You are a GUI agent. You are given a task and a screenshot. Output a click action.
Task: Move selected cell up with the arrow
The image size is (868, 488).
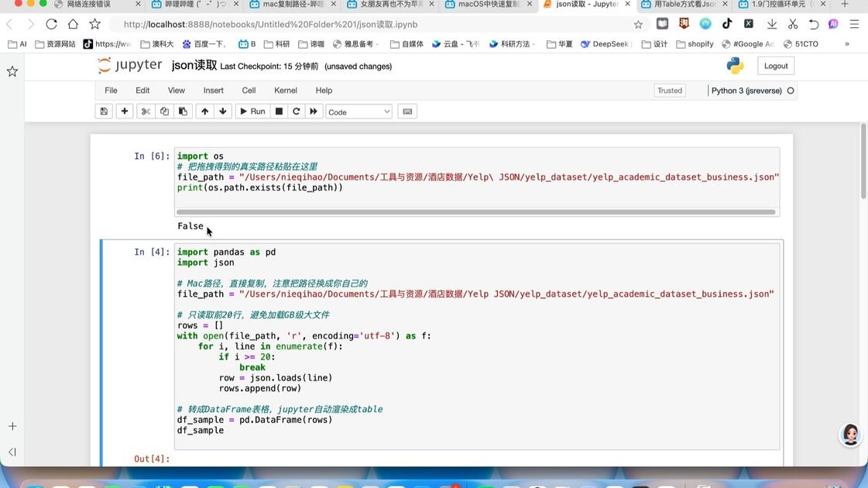pos(205,112)
